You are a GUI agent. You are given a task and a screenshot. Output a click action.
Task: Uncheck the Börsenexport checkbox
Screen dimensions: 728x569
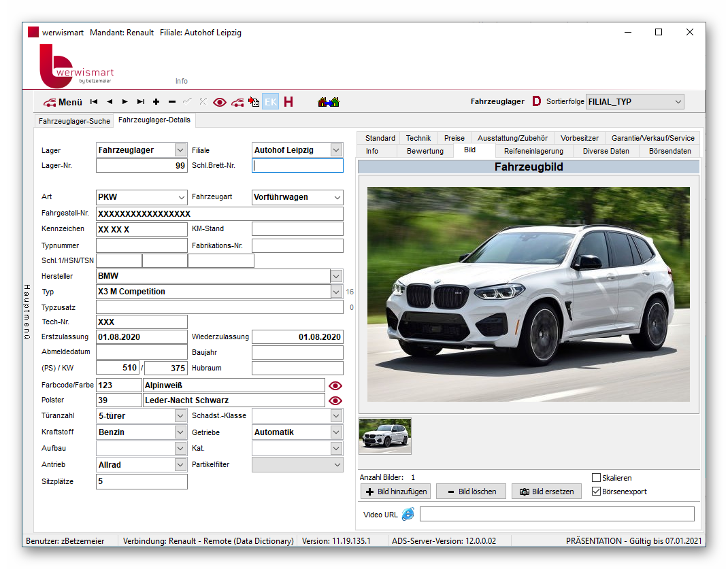pyautogui.click(x=597, y=492)
